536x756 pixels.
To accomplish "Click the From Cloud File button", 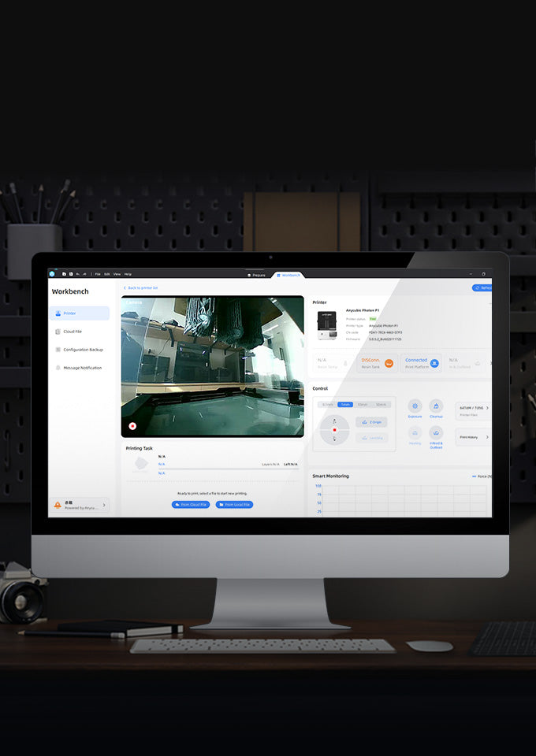I will (x=190, y=505).
